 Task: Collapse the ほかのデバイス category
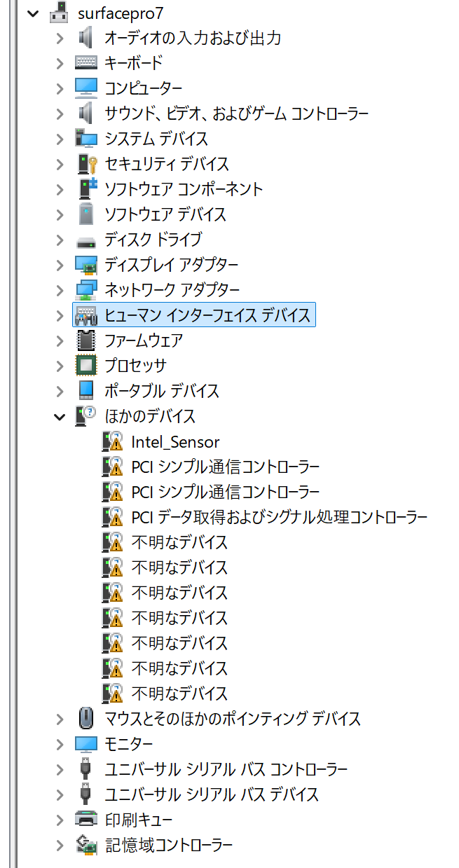point(60,416)
